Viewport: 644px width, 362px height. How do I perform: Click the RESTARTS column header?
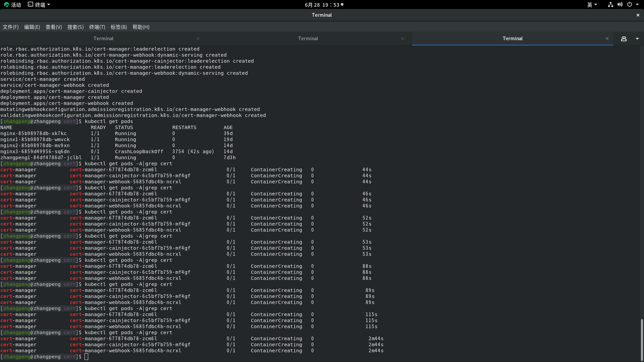click(184, 127)
